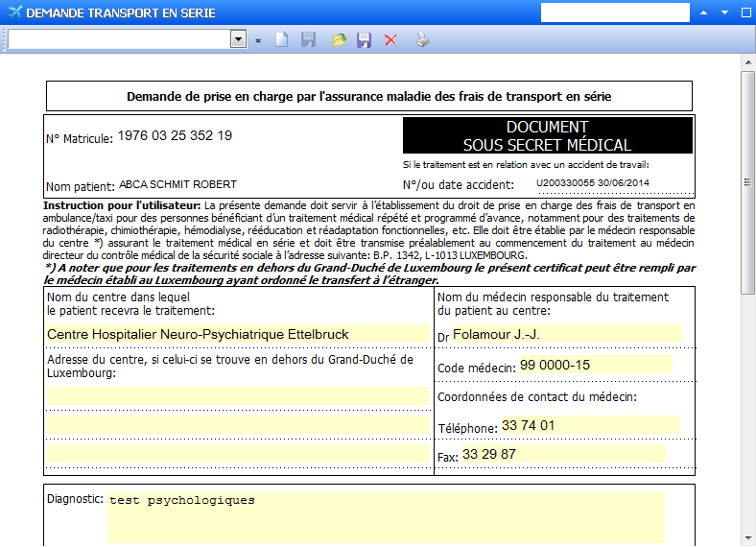Click the title bar search field
The width and height of the screenshot is (756, 547).
click(615, 12)
